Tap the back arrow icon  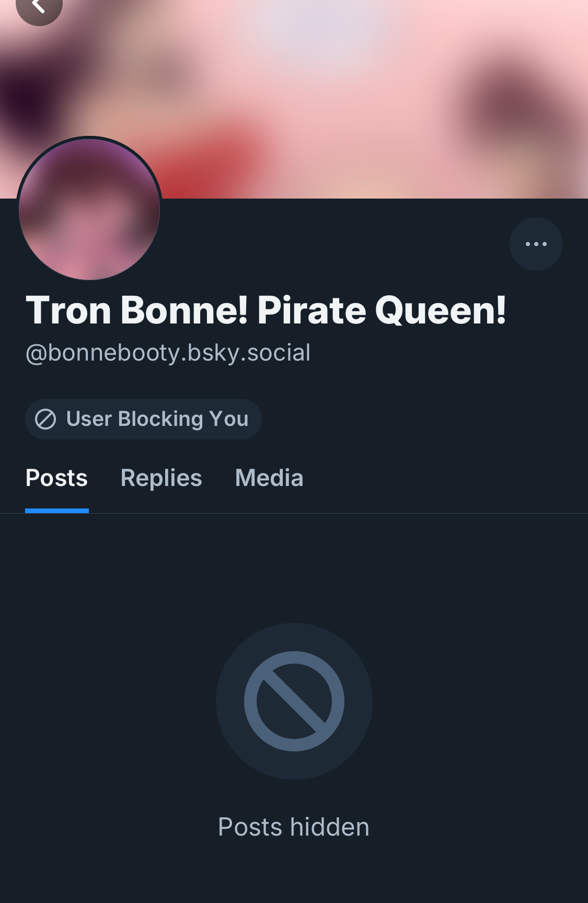[x=39, y=6]
